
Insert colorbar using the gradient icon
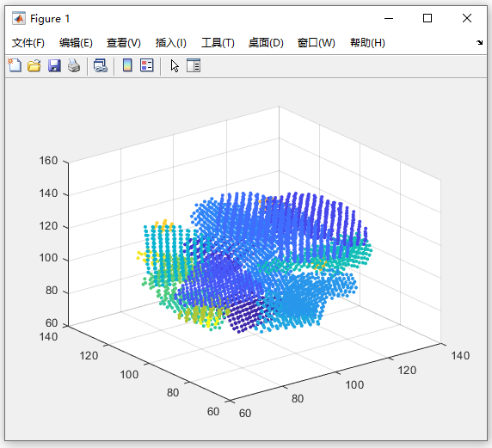[127, 65]
